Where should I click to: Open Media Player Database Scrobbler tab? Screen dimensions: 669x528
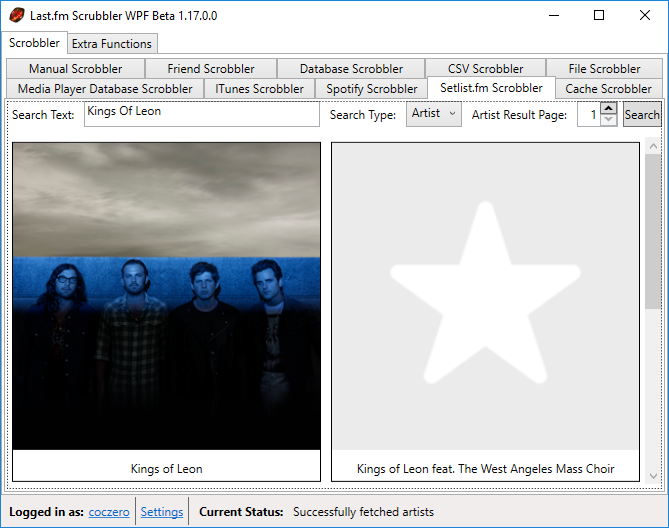tap(105, 89)
